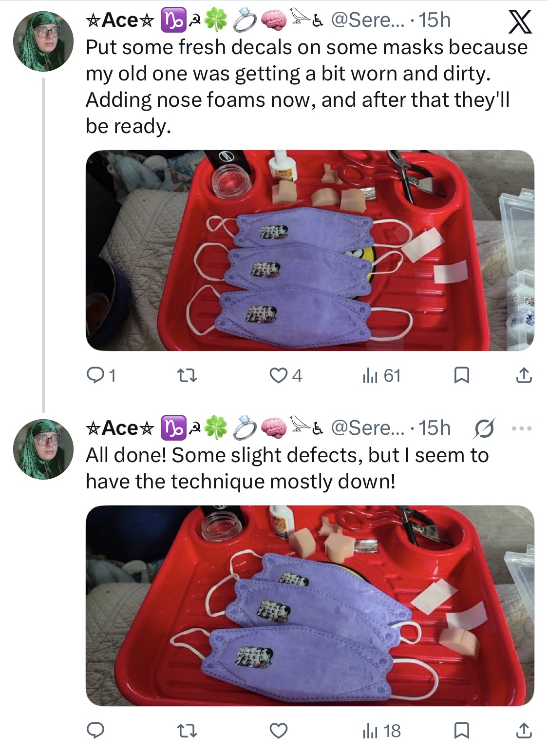Open the @Sere... handle on first tweet
548x756 pixels.
pos(367,20)
